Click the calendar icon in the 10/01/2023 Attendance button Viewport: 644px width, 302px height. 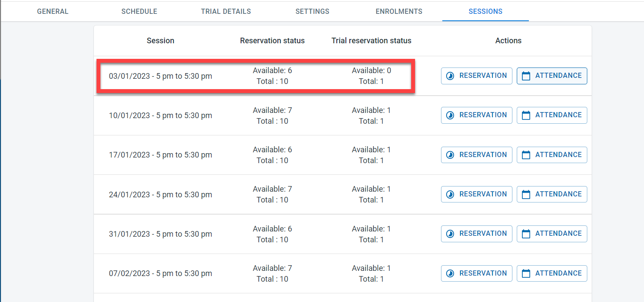[526, 115]
